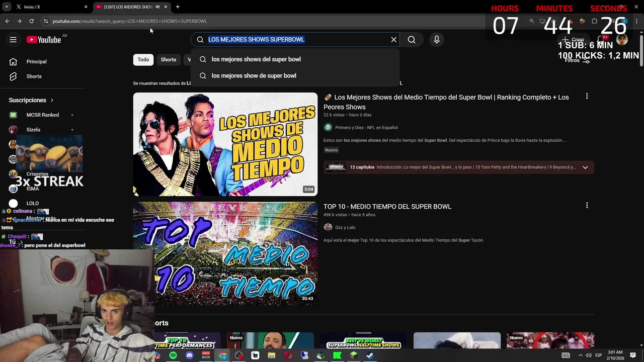Open the Windows notification center icon

pos(633,355)
